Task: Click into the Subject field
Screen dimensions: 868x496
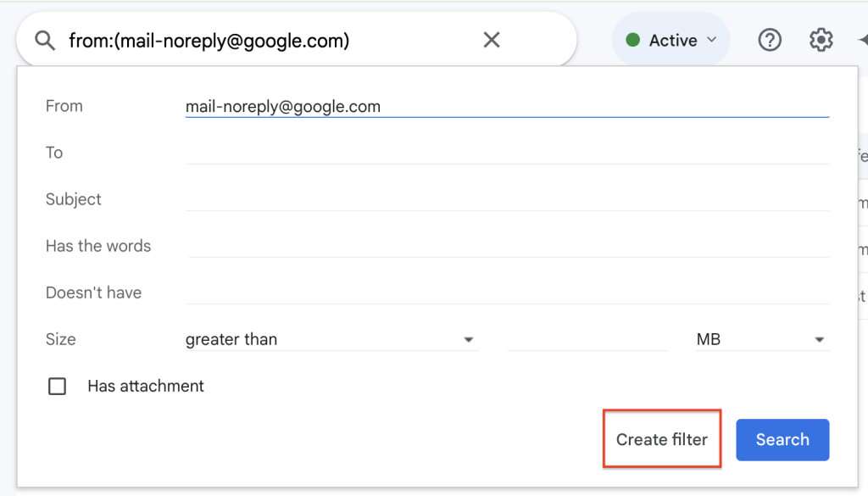Action: [506, 199]
